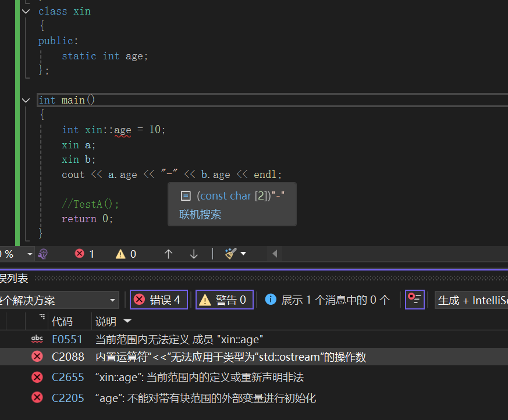The width and height of the screenshot is (508, 420).
Task: Open C2655 error code link
Action: coord(68,378)
